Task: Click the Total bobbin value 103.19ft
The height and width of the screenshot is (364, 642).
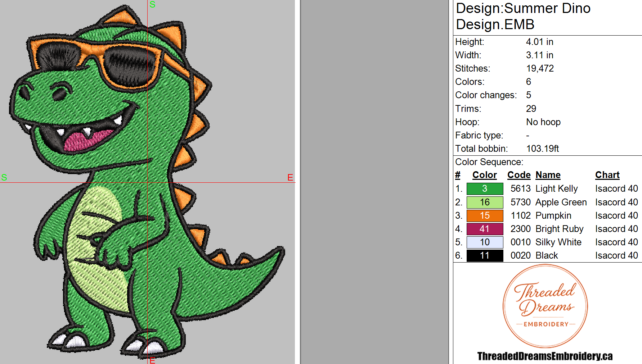Action: click(542, 149)
